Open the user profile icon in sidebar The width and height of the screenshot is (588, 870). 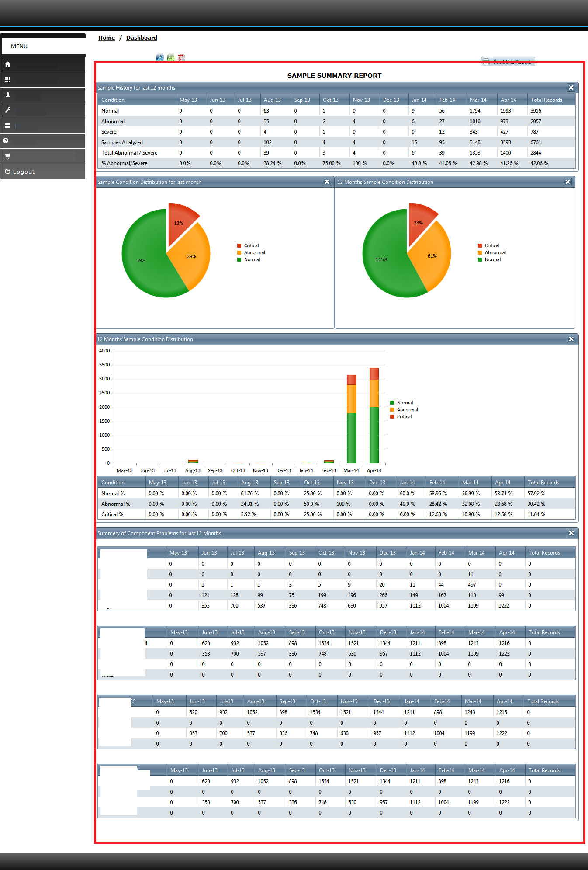coord(7,95)
